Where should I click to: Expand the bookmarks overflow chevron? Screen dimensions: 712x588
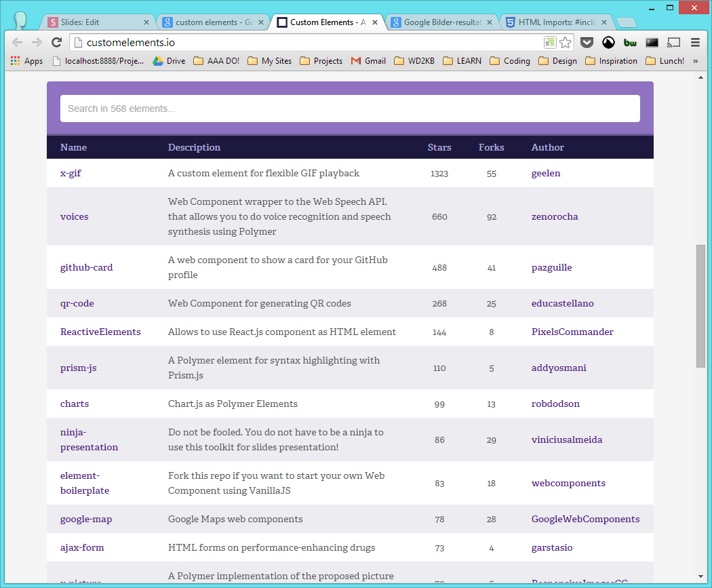tap(695, 61)
